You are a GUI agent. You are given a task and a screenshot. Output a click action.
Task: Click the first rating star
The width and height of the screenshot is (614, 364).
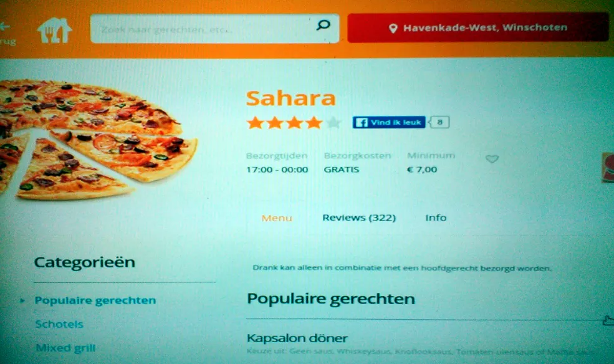256,123
